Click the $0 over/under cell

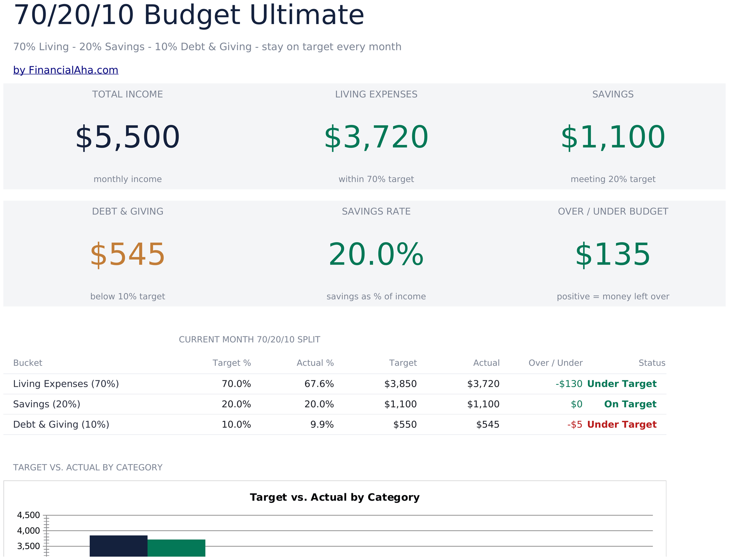pos(577,404)
